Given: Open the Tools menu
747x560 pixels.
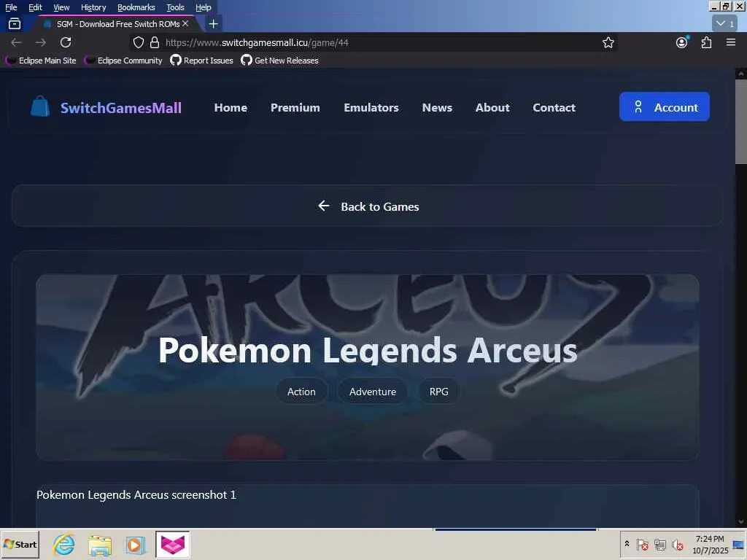Looking at the screenshot, I should (x=175, y=7).
